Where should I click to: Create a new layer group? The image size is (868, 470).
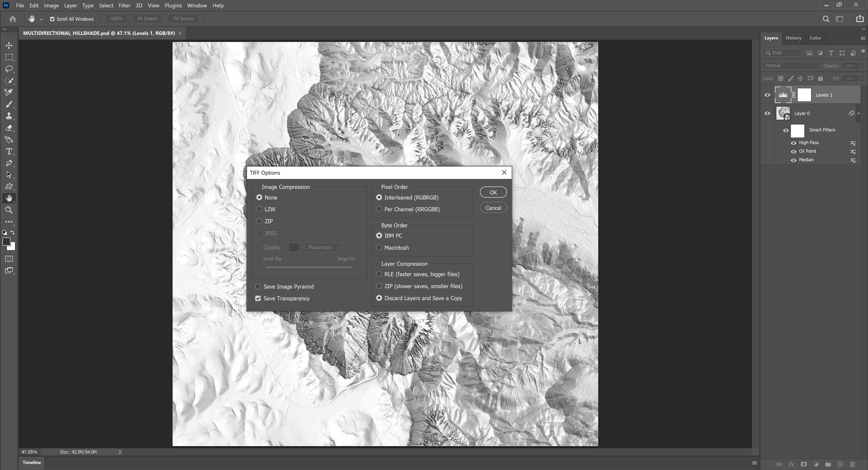(828, 464)
